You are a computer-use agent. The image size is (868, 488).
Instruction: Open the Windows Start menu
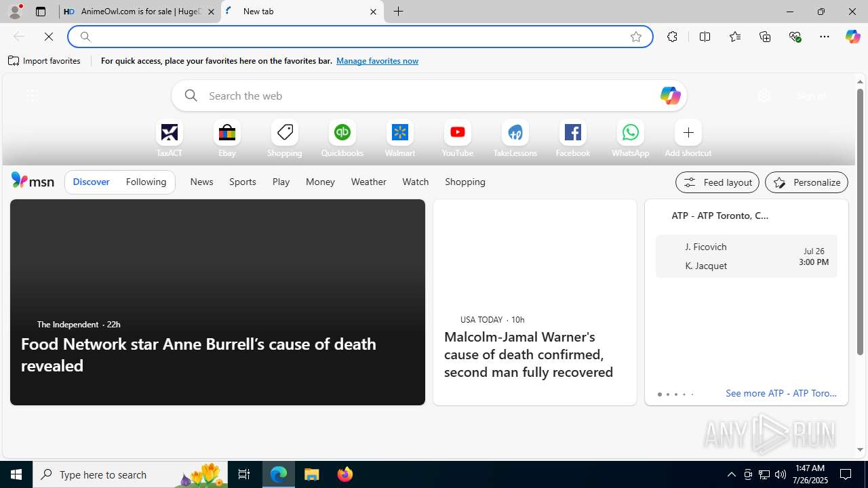(x=16, y=474)
